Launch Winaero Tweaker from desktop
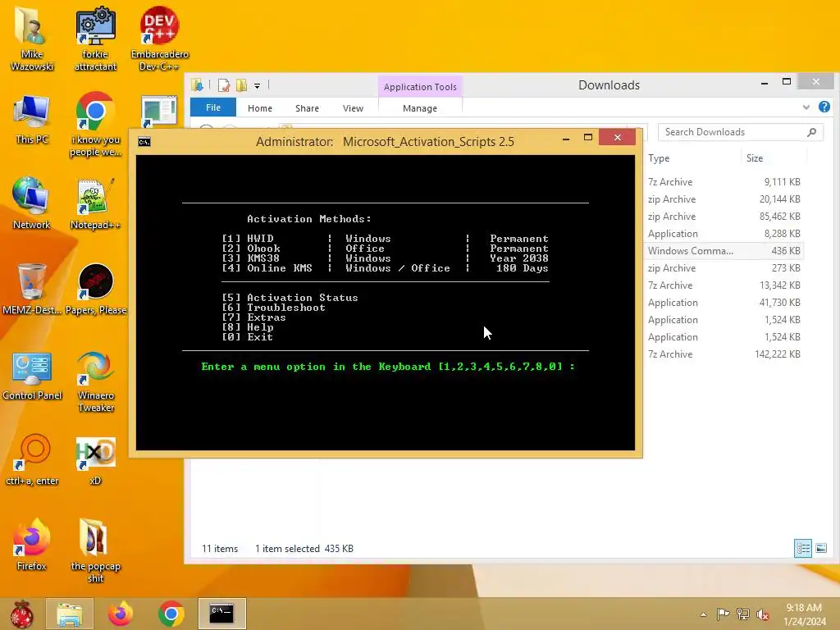This screenshot has width=840, height=630. pos(95,381)
